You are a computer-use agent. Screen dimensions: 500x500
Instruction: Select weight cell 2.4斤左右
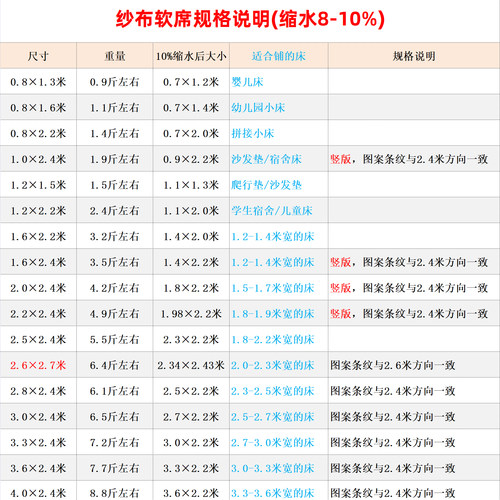click(114, 211)
